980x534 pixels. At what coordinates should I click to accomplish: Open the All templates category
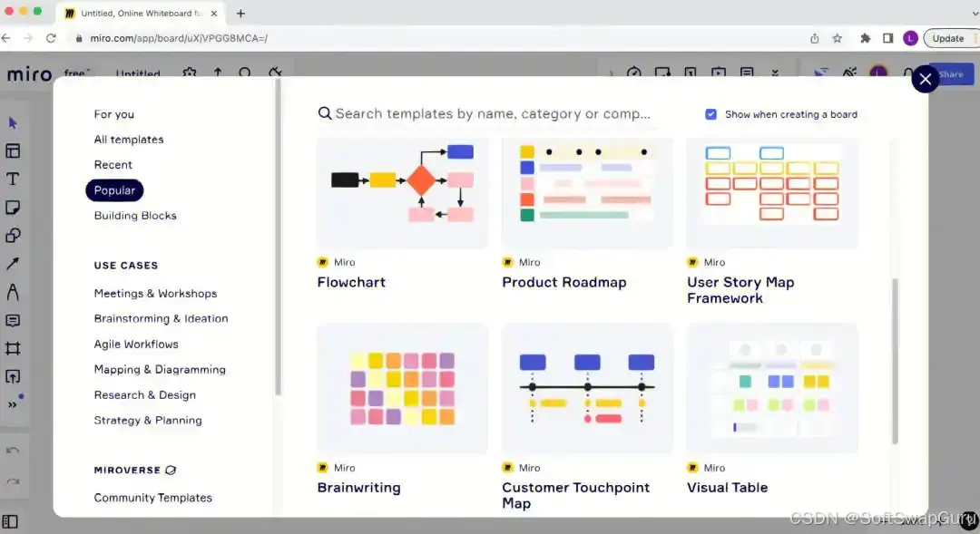(x=129, y=140)
